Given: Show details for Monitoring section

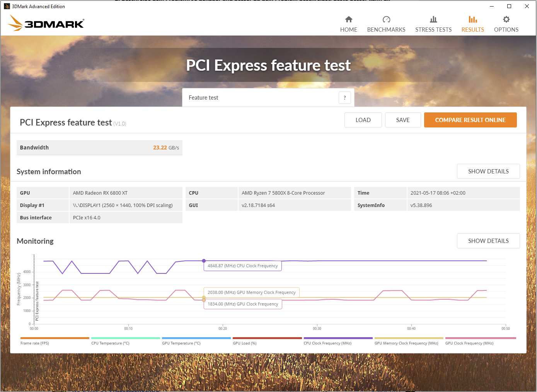Looking at the screenshot, I should click(x=488, y=241).
